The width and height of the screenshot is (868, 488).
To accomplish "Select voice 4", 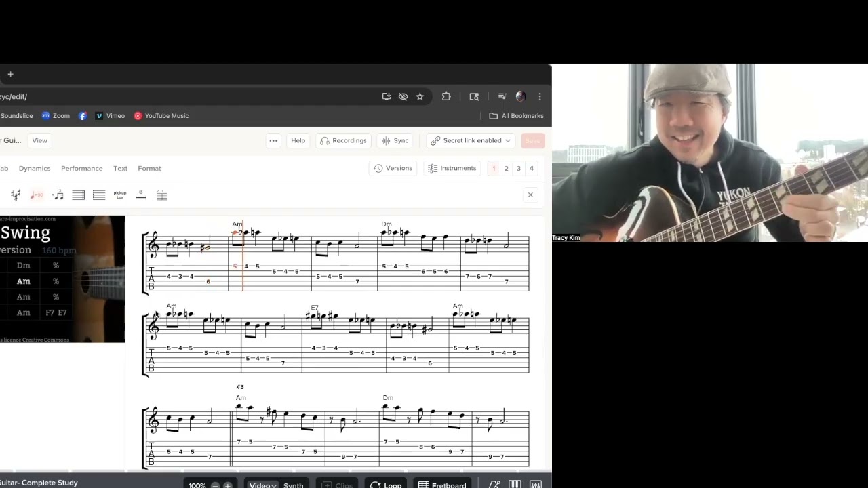I will point(532,168).
